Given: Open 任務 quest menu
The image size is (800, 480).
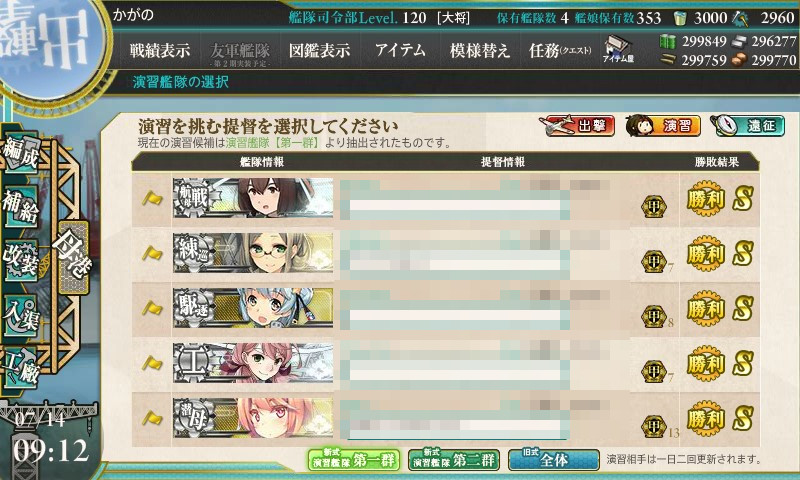Looking at the screenshot, I should click(x=560, y=50).
